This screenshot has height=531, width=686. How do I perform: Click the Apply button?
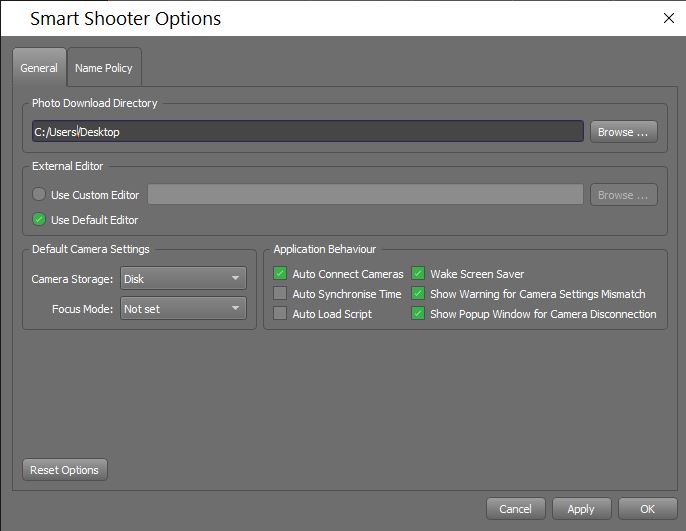pos(581,509)
